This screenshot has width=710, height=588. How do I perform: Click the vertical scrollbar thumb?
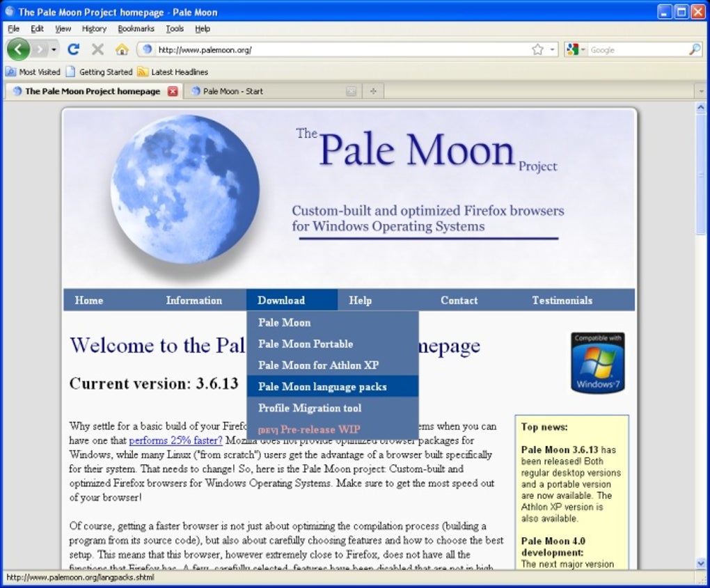pos(701,174)
